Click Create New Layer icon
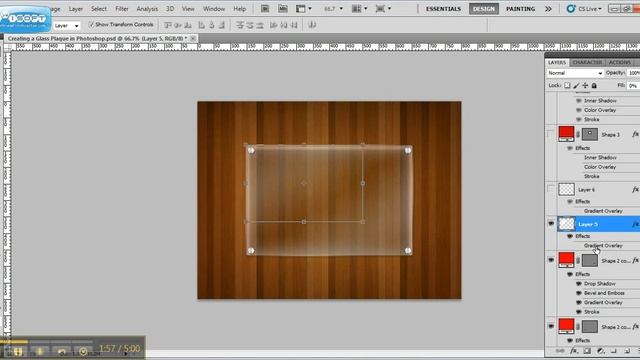The image size is (640, 360). pos(627,351)
